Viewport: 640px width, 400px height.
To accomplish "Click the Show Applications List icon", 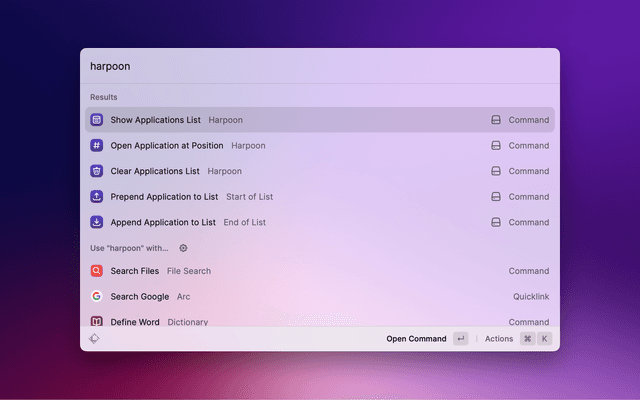I will coord(97,120).
